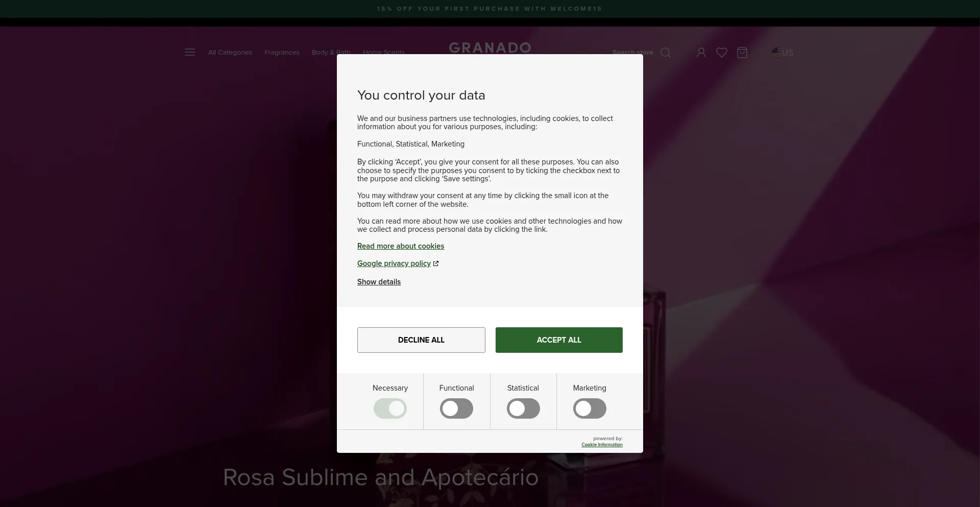Image resolution: width=980 pixels, height=507 pixels.
Task: Open the hamburger menu icon
Action: click(x=190, y=52)
